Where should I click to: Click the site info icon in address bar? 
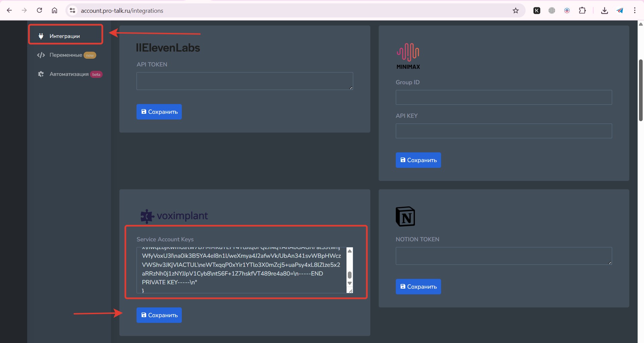click(x=72, y=10)
